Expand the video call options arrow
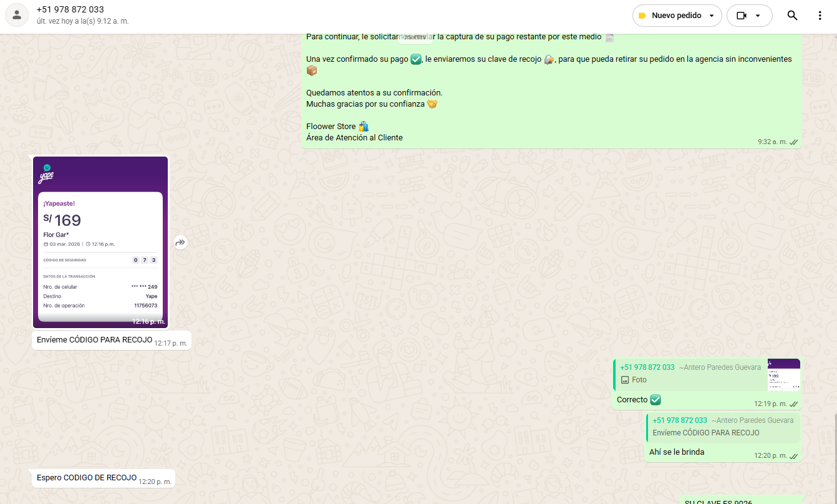Viewport: 837px width, 504px height. (758, 16)
